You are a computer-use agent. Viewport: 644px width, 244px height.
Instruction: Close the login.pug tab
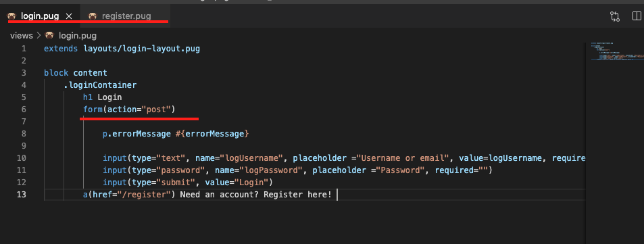coord(69,16)
